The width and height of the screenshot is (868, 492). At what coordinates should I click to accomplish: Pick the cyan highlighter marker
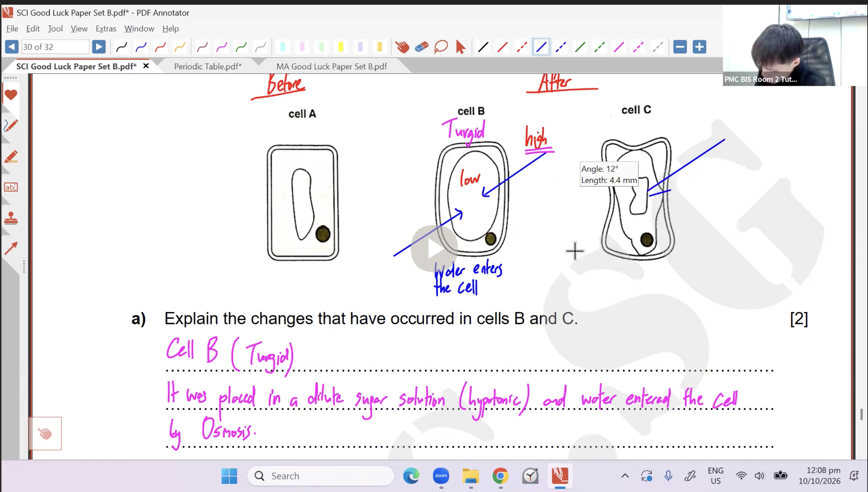(x=283, y=47)
